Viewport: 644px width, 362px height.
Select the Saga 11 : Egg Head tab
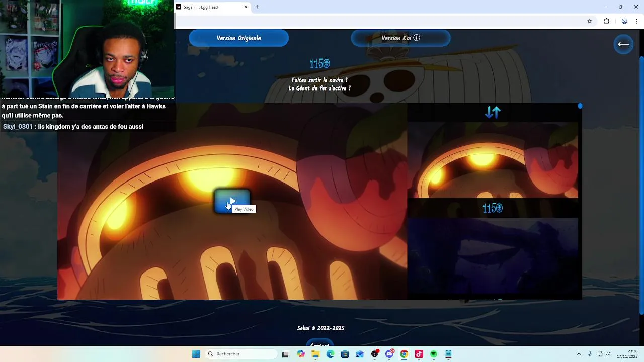tap(212, 7)
